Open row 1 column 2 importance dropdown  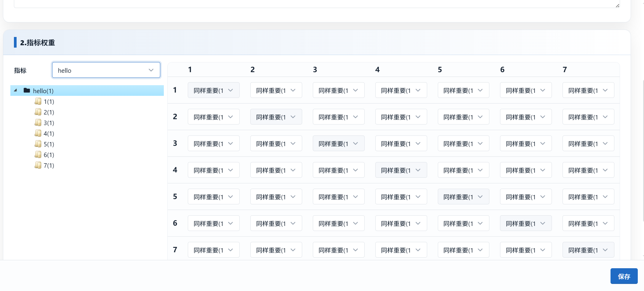pos(276,90)
